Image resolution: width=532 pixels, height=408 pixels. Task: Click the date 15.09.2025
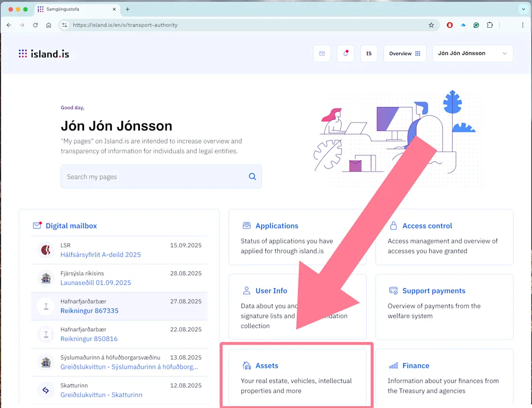pyautogui.click(x=186, y=245)
